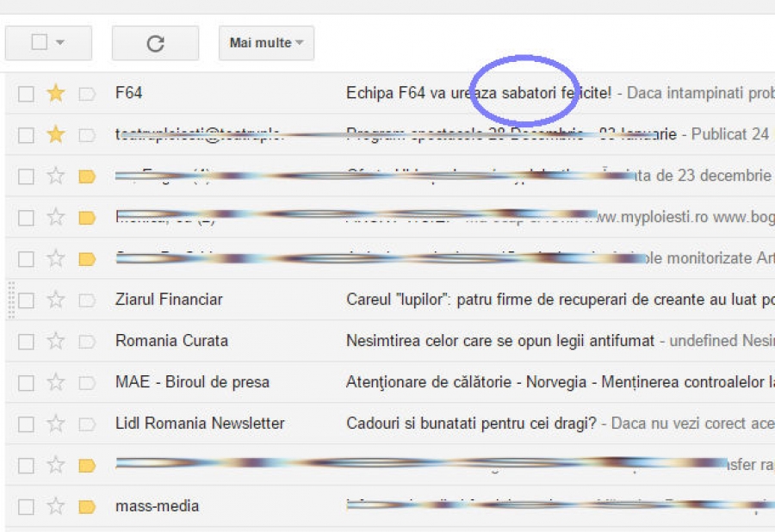Mark Lidl Romania Newsletter email as important

(x=87, y=424)
